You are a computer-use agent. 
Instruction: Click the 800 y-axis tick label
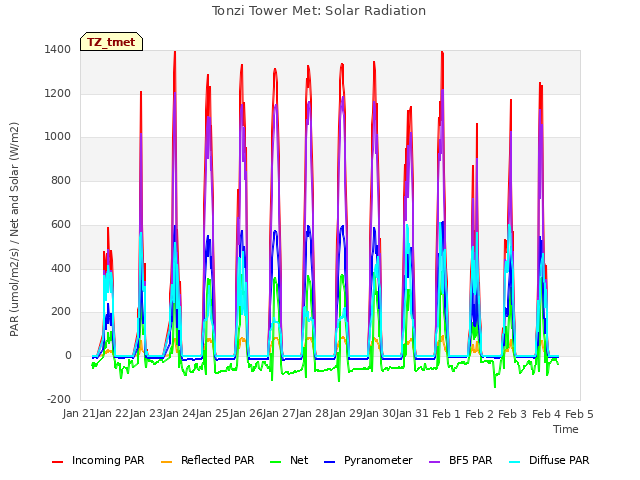(61, 180)
